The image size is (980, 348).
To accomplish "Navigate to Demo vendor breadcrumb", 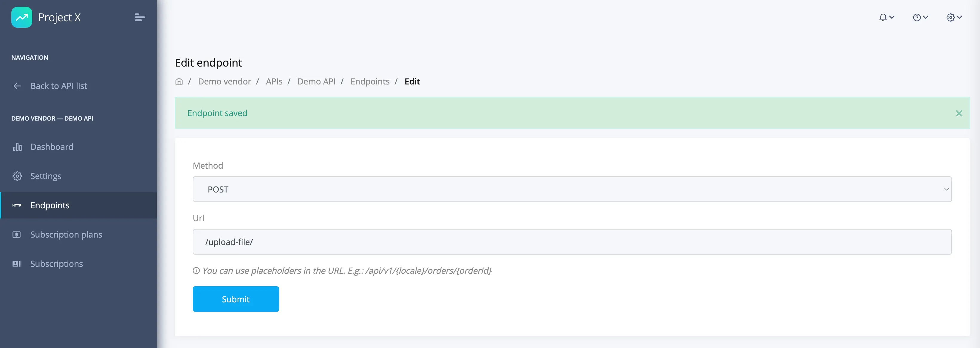I will point(224,81).
